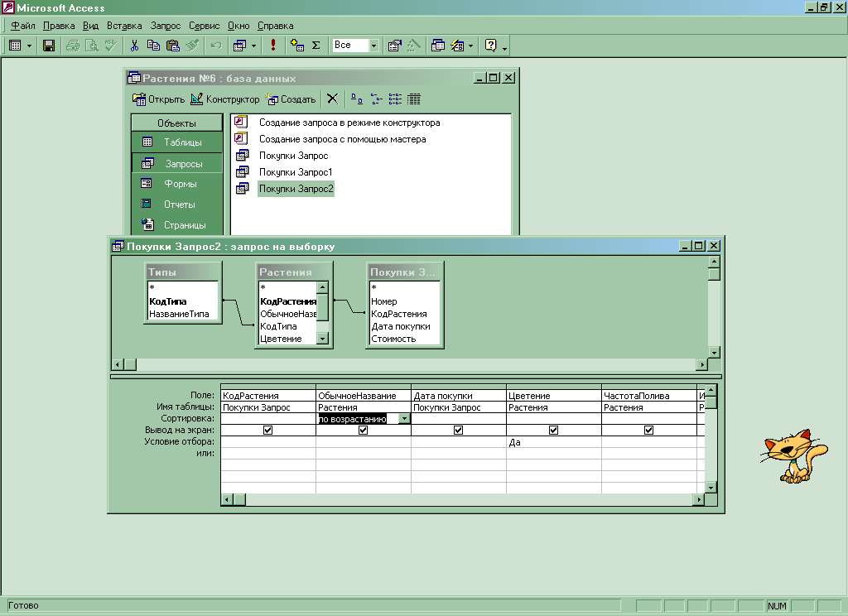The image size is (848, 616).
Task: Uncheck show box for Цветение column
Action: coord(553,430)
